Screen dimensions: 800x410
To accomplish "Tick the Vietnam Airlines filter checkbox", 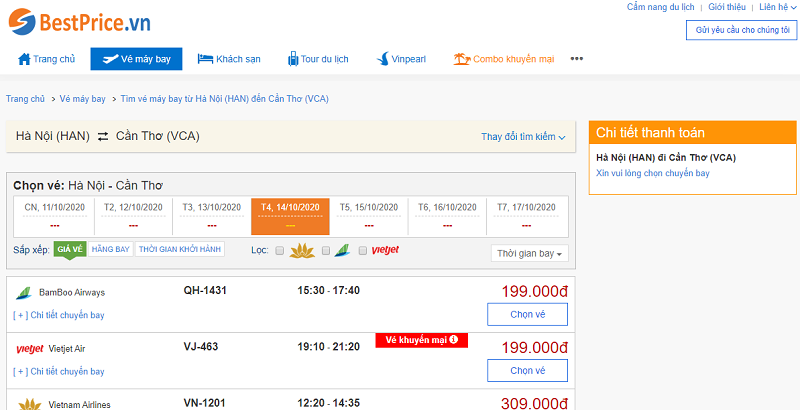I will tap(280, 250).
